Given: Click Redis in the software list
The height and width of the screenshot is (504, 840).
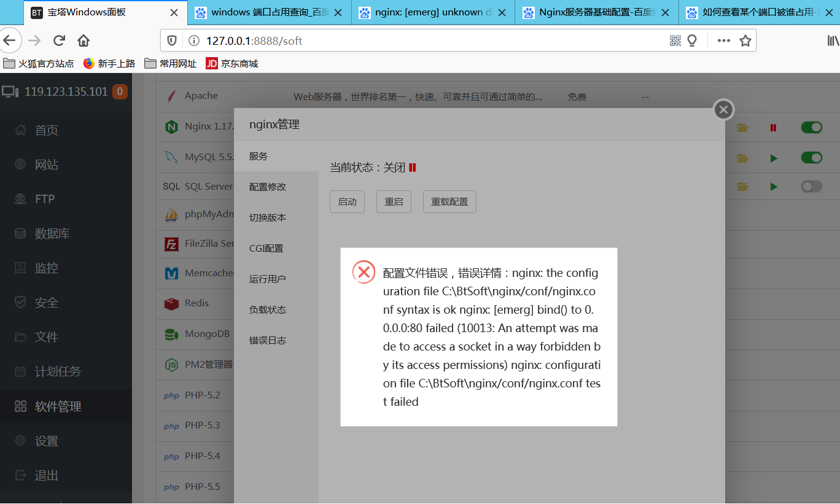Looking at the screenshot, I should (196, 303).
